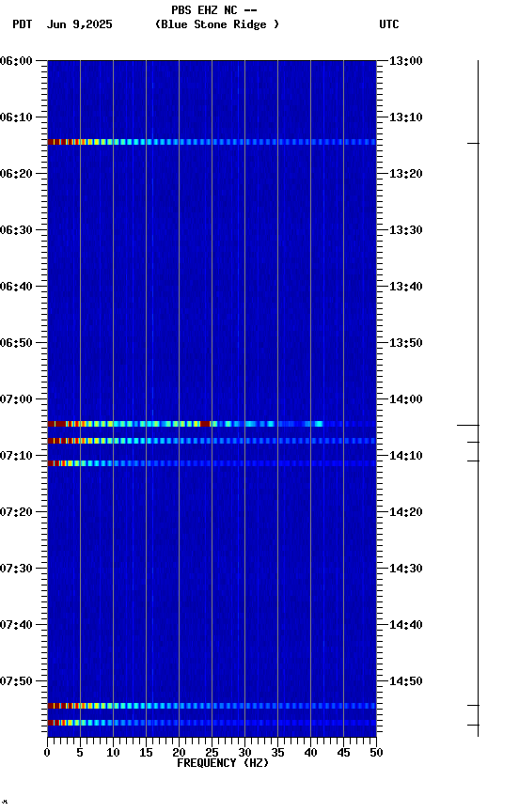Click the event band near 14:54 UTC
519x812 pixels.
tap(212, 706)
